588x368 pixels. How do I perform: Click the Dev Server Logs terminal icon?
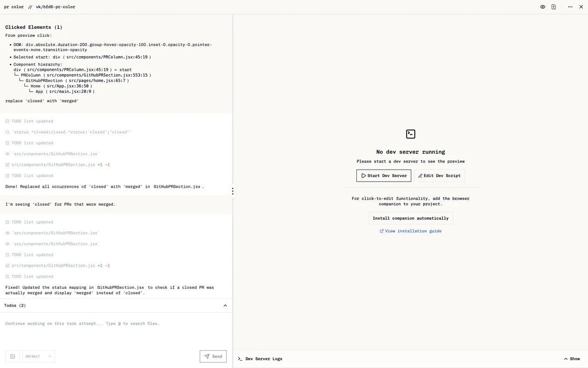point(240,359)
